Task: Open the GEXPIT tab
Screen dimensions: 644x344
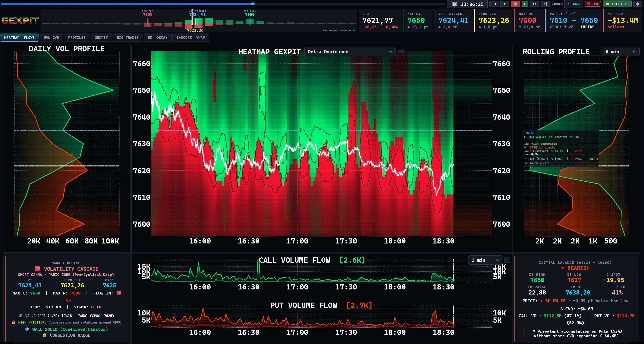Action: (x=101, y=37)
